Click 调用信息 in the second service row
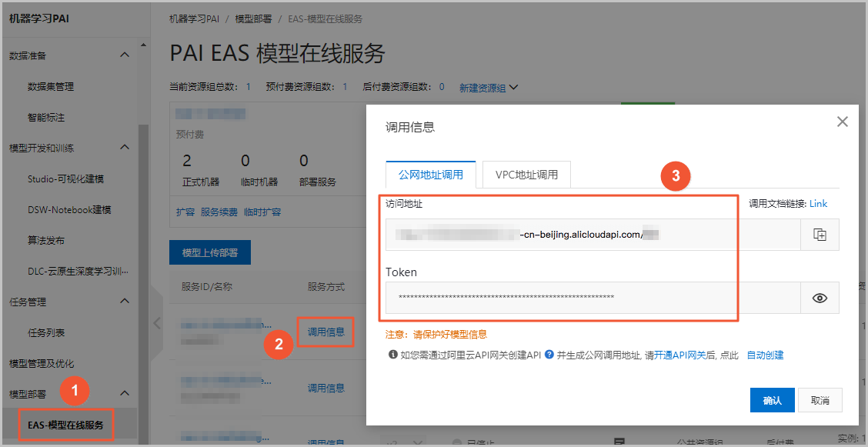 click(326, 389)
